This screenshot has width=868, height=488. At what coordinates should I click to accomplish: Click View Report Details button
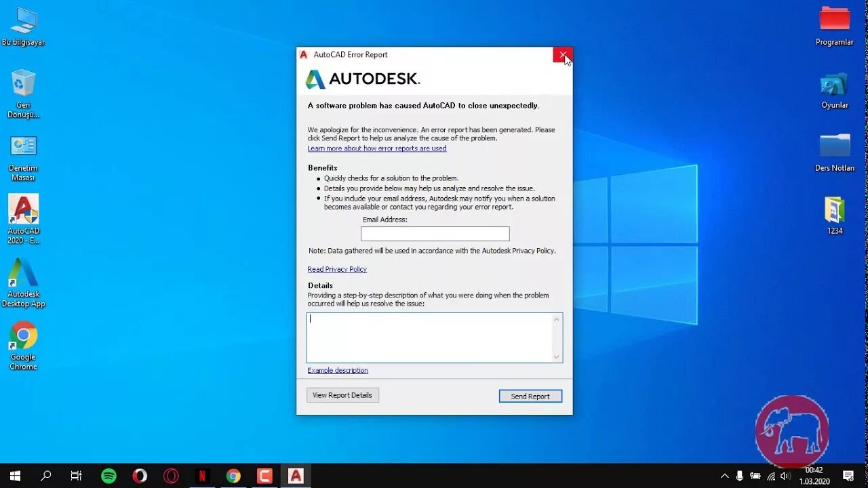pyautogui.click(x=342, y=395)
